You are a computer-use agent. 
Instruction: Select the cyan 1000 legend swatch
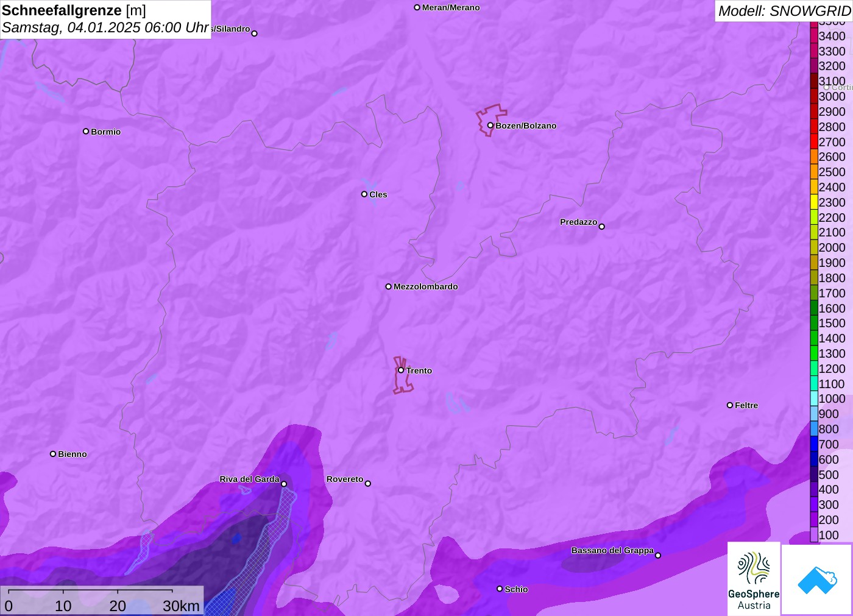coord(814,398)
